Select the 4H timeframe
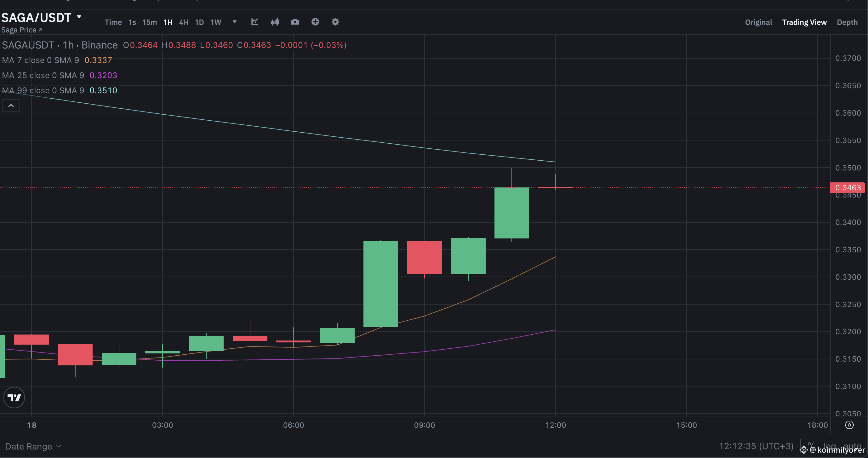 click(184, 22)
